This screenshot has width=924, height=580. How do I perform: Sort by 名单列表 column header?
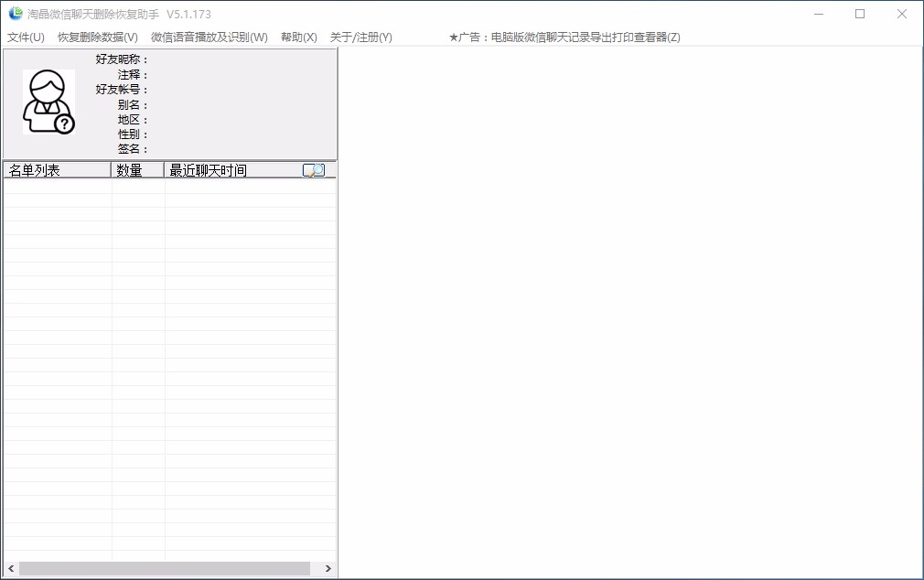(57, 170)
